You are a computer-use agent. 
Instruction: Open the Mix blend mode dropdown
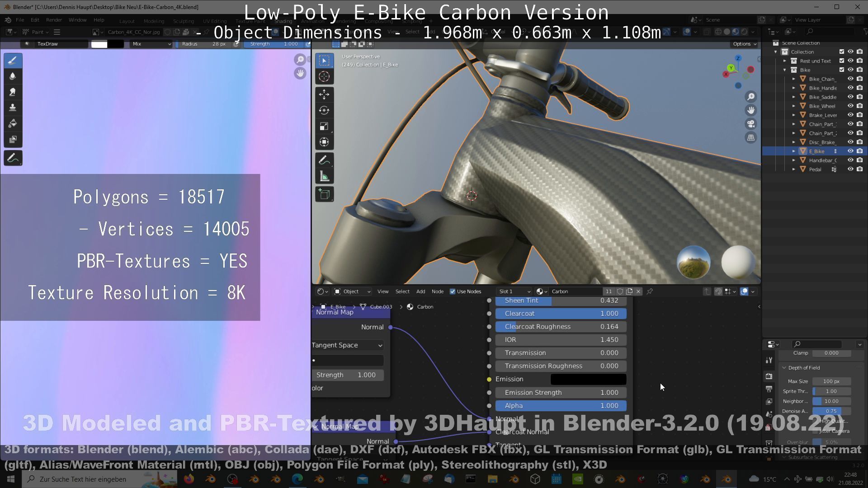coord(151,44)
